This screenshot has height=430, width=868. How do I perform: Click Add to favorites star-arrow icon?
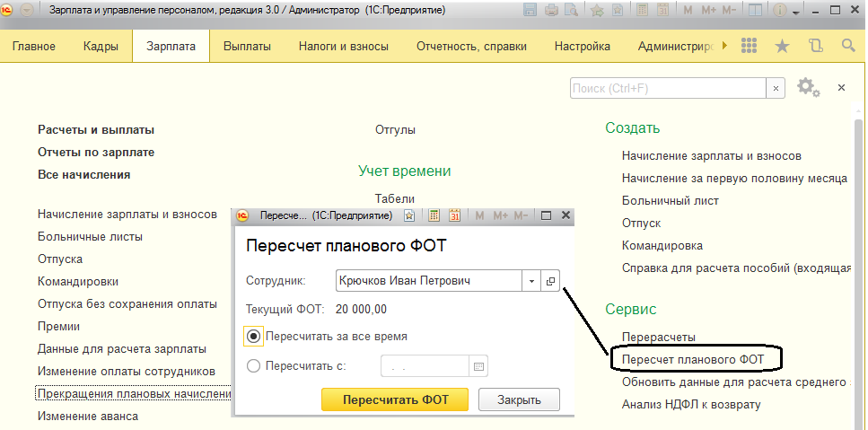click(597, 11)
